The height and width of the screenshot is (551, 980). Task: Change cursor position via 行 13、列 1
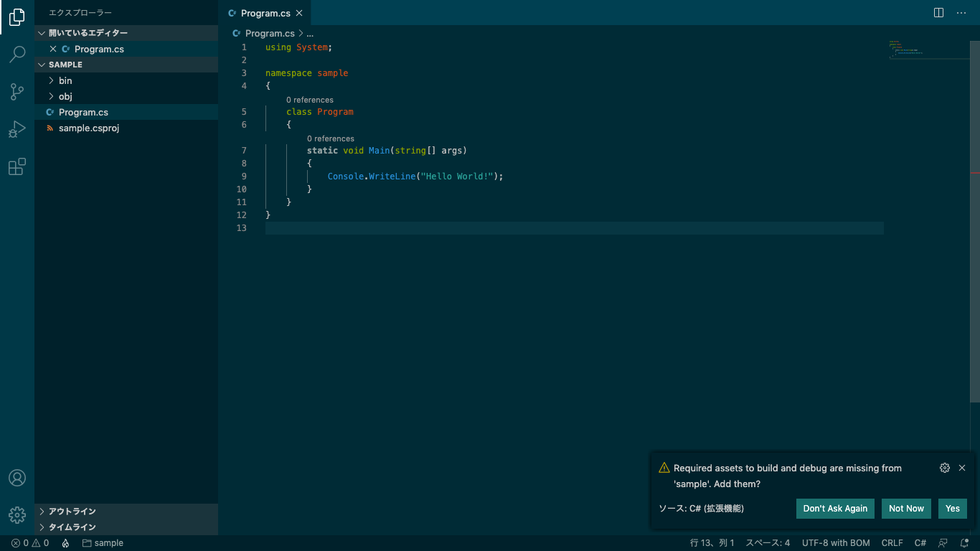pyautogui.click(x=712, y=543)
